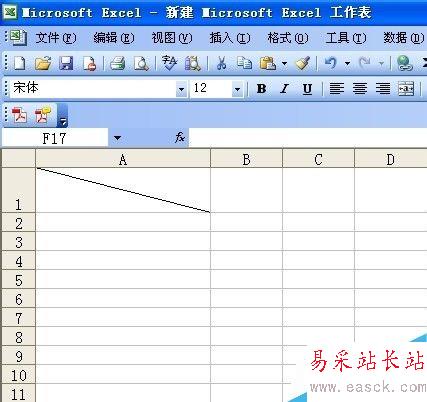Select row 4 header
427x402 pixels.
click(18, 260)
